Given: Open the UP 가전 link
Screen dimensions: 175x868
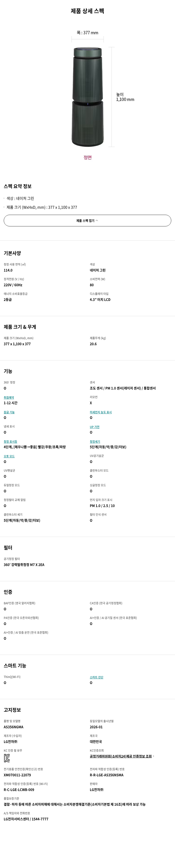Looking at the screenshot, I should point(94,427).
